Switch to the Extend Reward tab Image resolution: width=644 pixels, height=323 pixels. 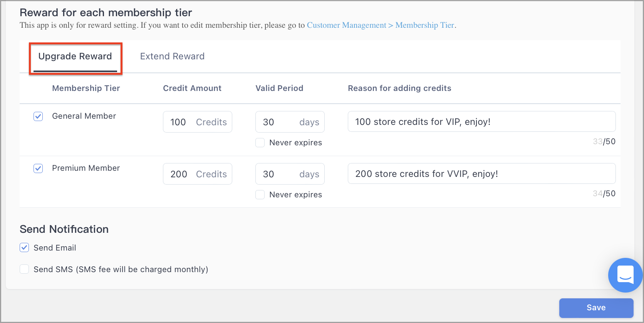172,56
